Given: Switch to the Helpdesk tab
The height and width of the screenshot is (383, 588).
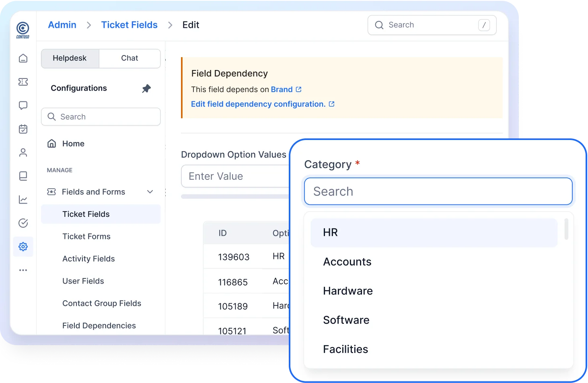Looking at the screenshot, I should click(70, 58).
